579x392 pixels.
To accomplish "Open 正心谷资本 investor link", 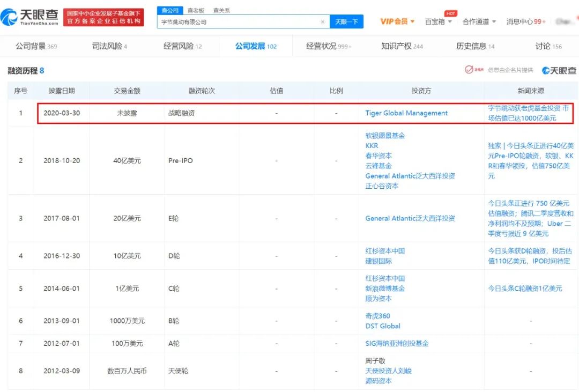I will click(x=382, y=186).
